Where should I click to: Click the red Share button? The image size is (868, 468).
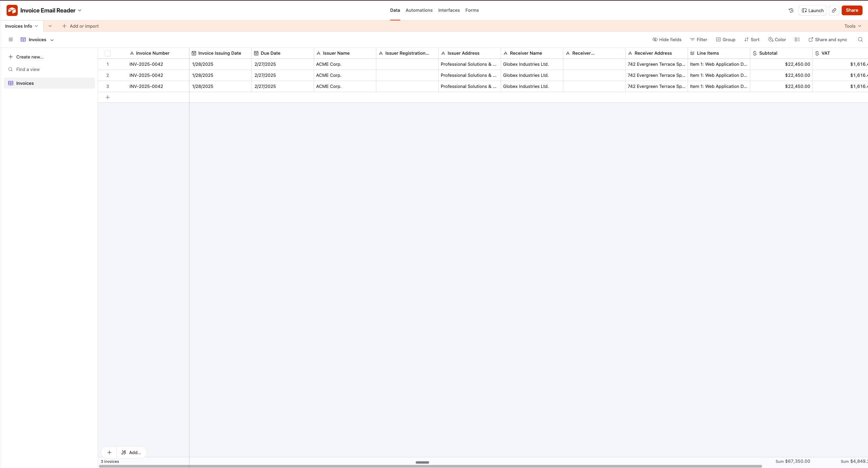[852, 10]
